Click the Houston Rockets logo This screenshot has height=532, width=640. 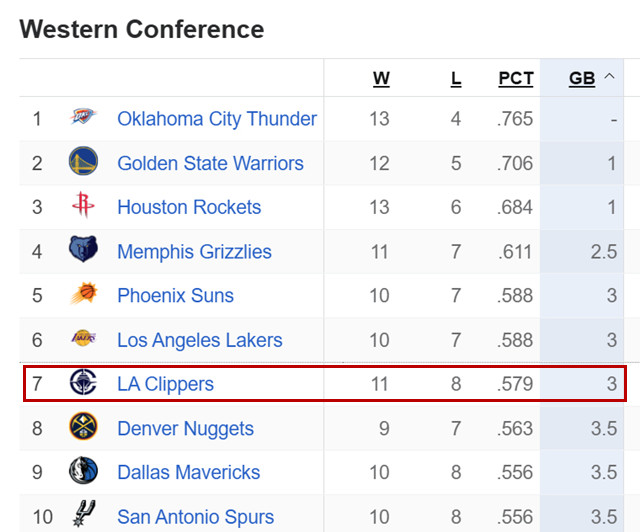pyautogui.click(x=83, y=205)
